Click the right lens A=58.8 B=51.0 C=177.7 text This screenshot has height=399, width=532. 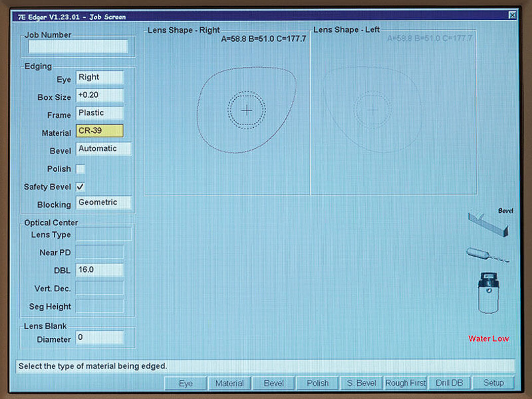(x=263, y=39)
